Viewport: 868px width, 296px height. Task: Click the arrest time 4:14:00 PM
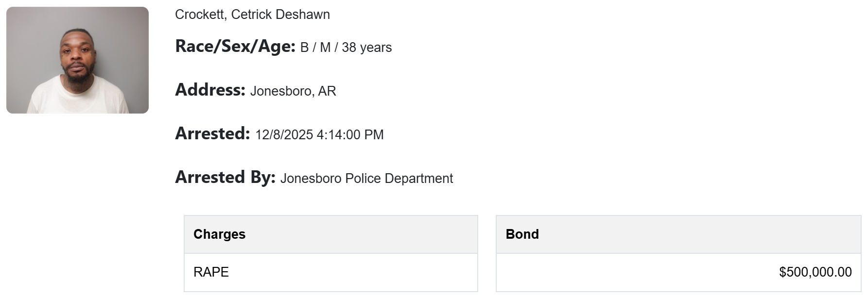[x=350, y=135]
